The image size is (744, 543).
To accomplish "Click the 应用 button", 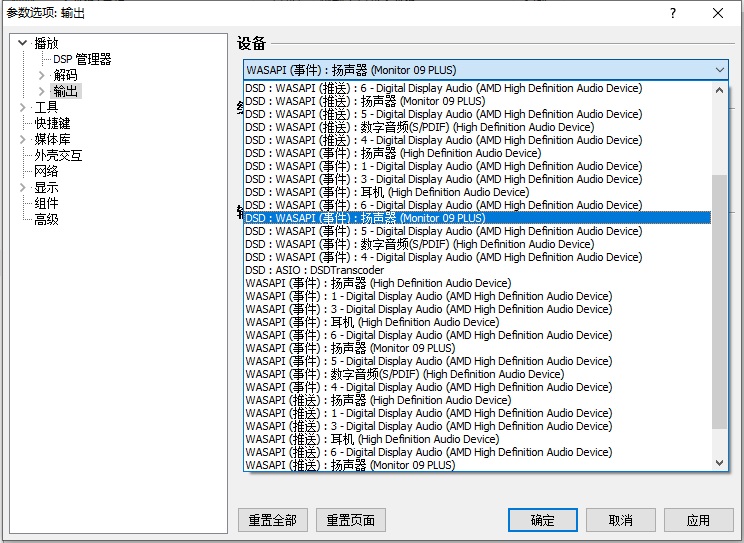I will [x=697, y=520].
